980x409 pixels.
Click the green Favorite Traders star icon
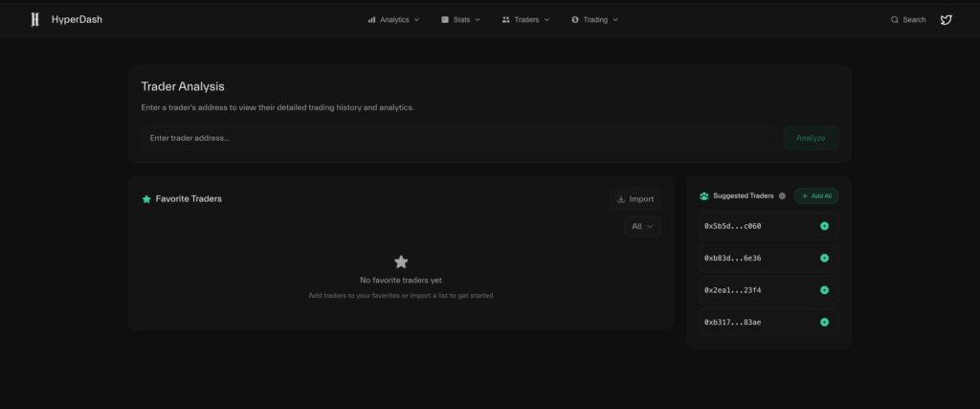point(146,199)
